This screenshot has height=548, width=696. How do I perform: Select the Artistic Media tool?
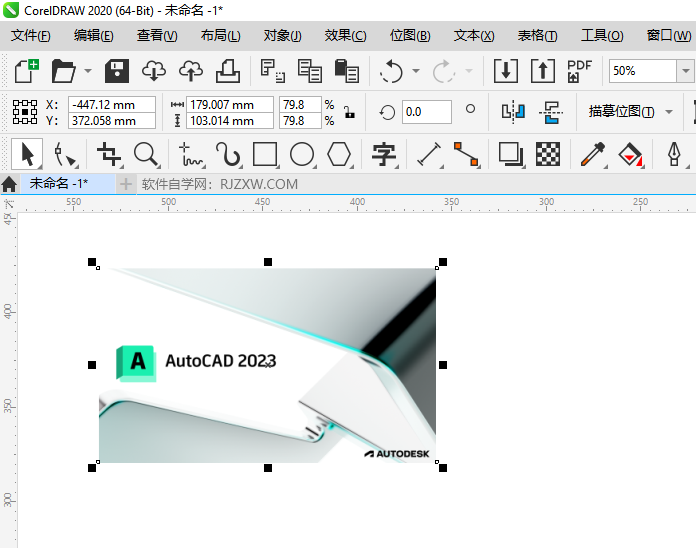click(x=229, y=154)
